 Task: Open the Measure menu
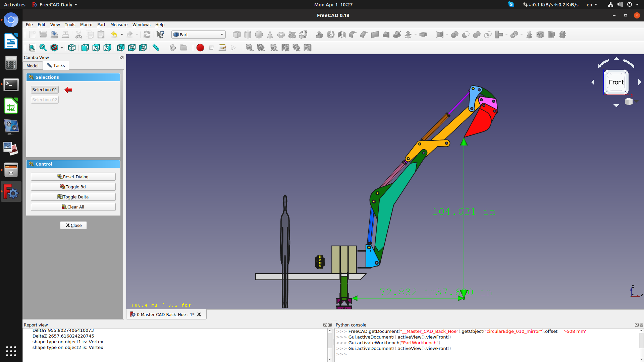pos(119,24)
